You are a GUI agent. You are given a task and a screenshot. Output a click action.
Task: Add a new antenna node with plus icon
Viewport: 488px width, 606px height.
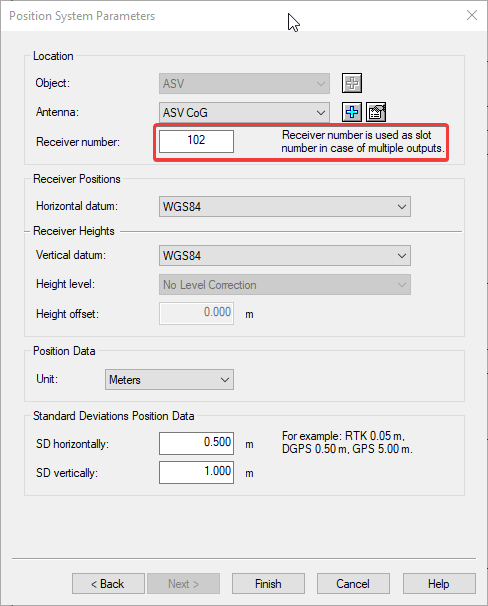point(352,112)
